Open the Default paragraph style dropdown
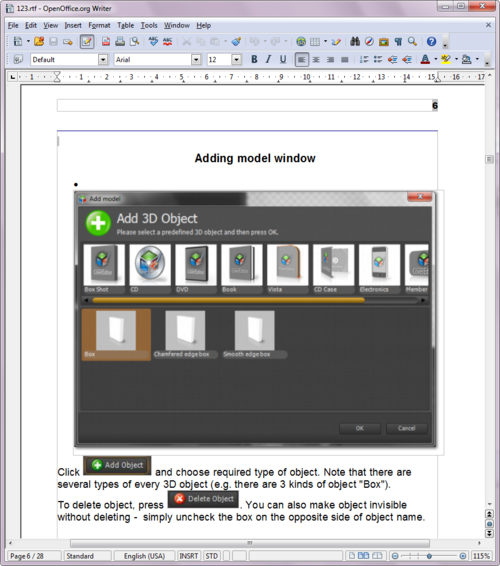500x566 pixels. [x=103, y=60]
